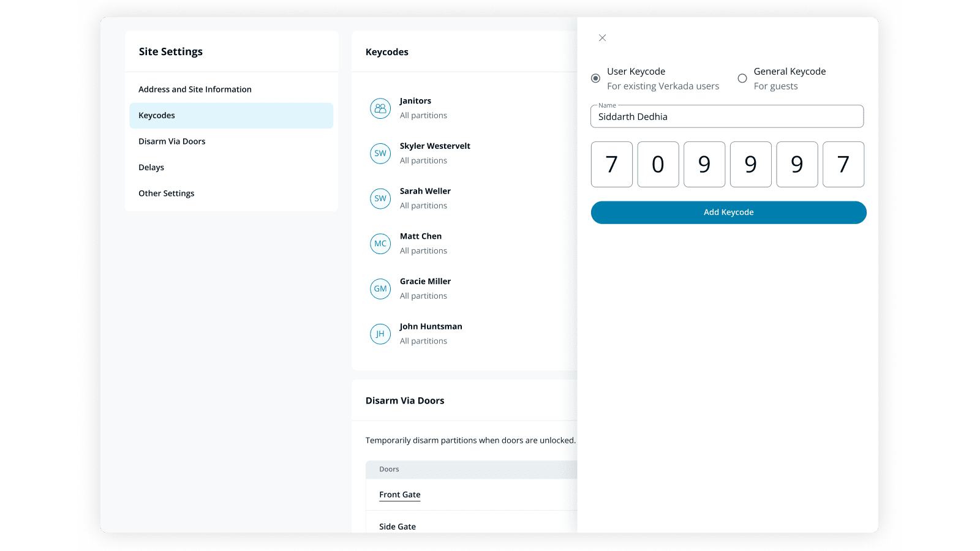Click Skyler Westervelt's SW avatar
This screenshot has width=980, height=551.
tap(380, 154)
